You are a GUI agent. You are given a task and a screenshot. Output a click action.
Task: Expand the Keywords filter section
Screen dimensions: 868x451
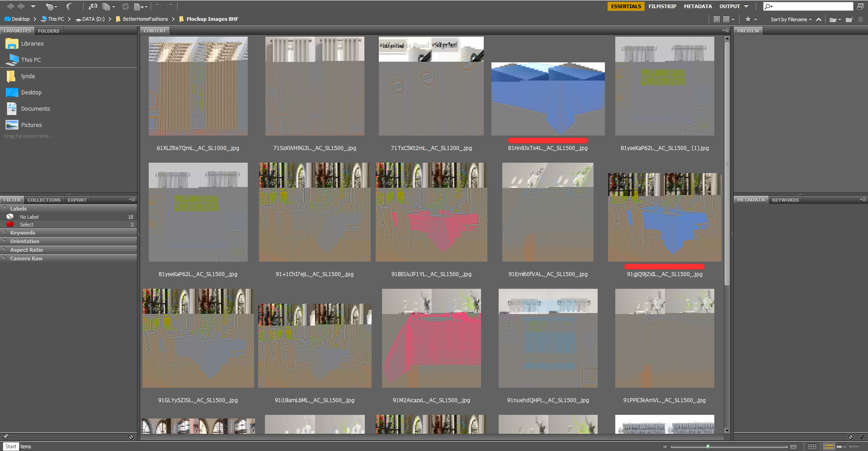coord(23,233)
